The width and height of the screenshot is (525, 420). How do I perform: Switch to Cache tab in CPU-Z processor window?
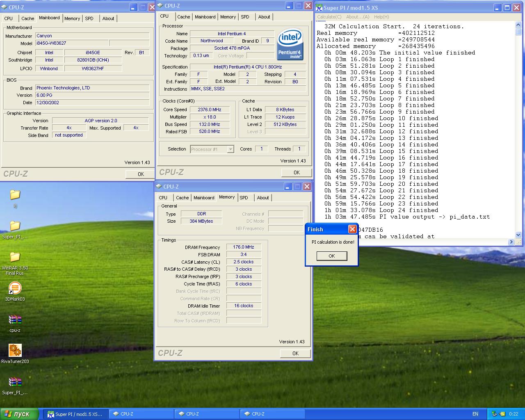coord(183,17)
